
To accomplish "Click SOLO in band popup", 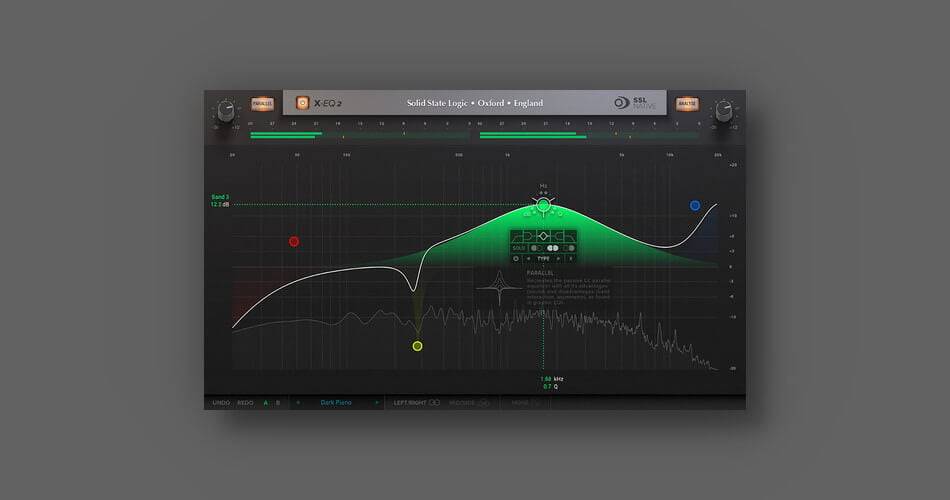I will point(519,248).
